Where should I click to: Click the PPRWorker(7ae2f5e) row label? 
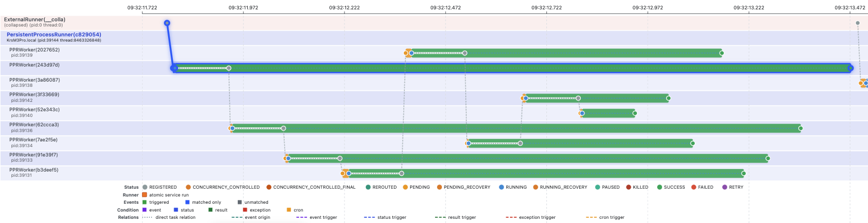click(x=33, y=140)
